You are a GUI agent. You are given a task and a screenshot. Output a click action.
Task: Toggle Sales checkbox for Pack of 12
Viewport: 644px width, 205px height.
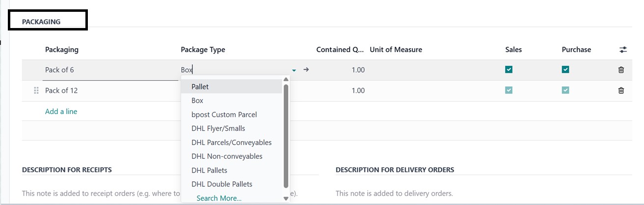(x=509, y=90)
